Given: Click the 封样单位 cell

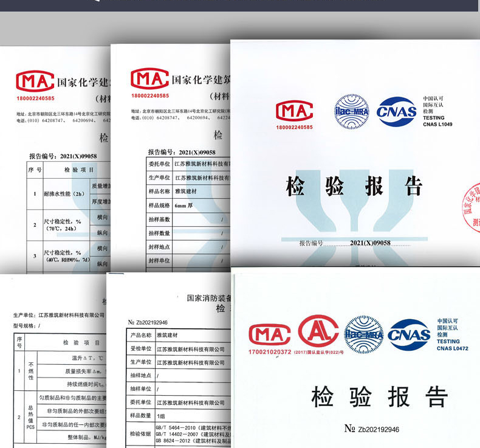Looking at the screenshot, I should 159,261.
